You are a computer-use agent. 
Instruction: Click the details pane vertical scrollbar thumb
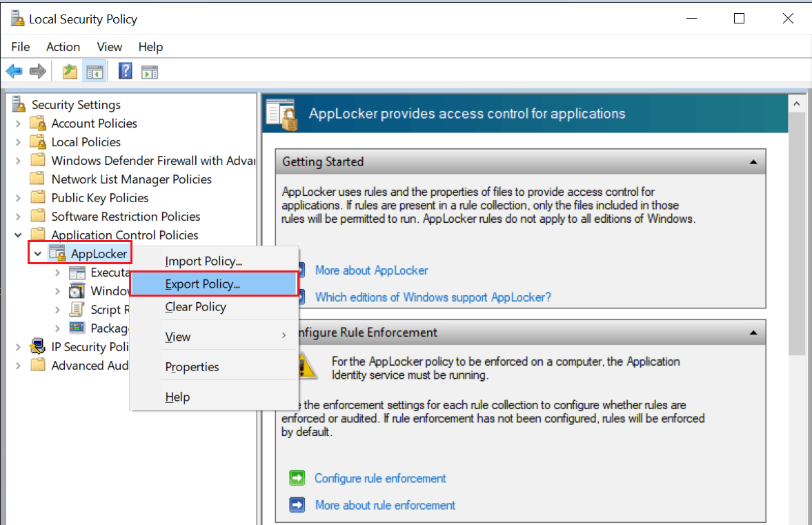[796, 234]
